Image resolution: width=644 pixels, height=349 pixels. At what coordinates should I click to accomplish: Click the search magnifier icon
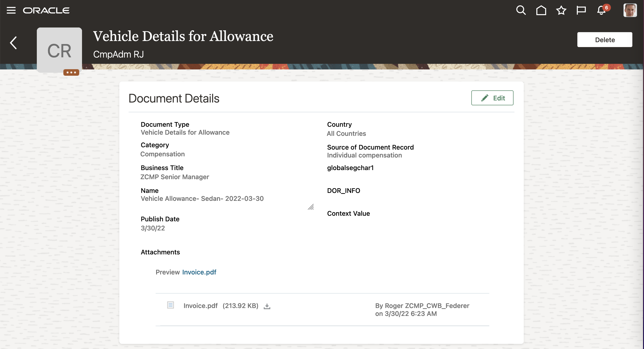(521, 10)
